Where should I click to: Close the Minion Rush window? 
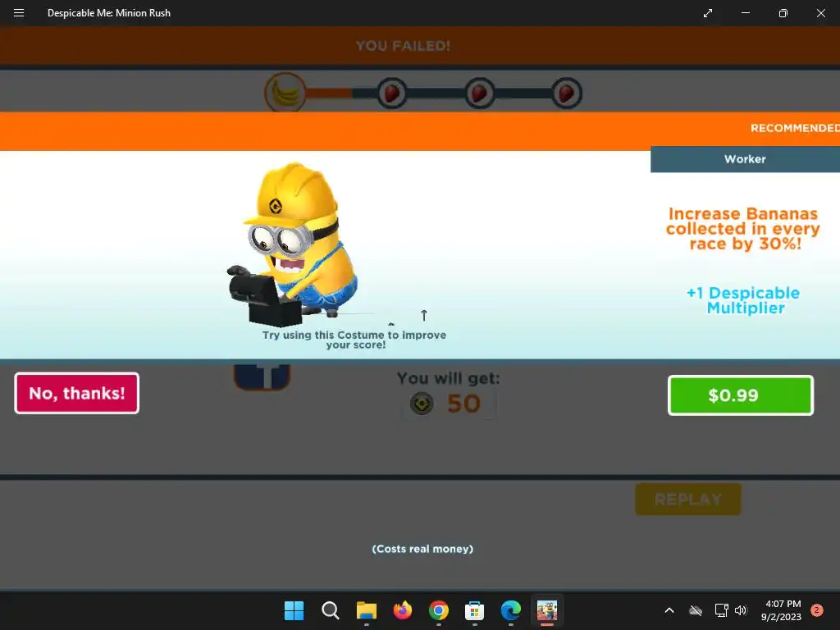[820, 13]
